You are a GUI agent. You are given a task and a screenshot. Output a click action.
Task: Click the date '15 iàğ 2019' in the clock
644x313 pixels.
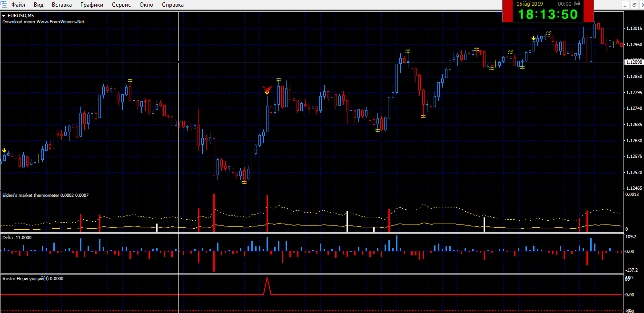[530, 4]
